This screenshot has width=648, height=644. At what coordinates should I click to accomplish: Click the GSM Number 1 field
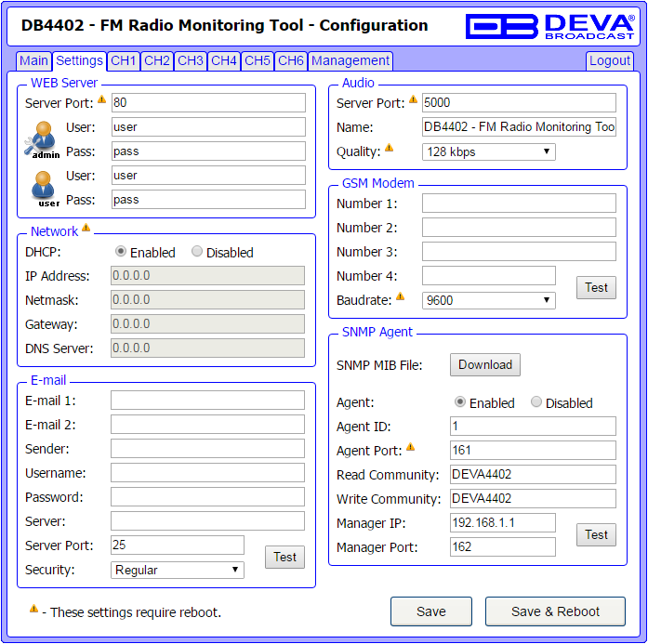(519, 204)
